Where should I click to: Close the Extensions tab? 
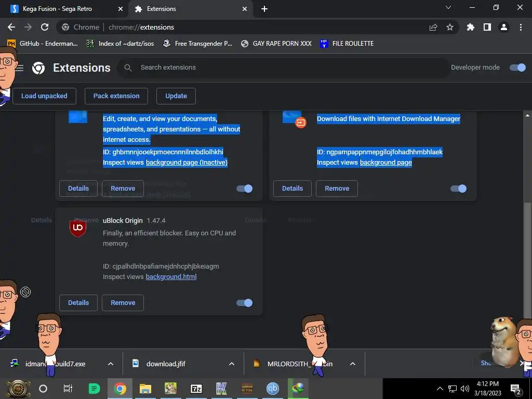(x=245, y=9)
